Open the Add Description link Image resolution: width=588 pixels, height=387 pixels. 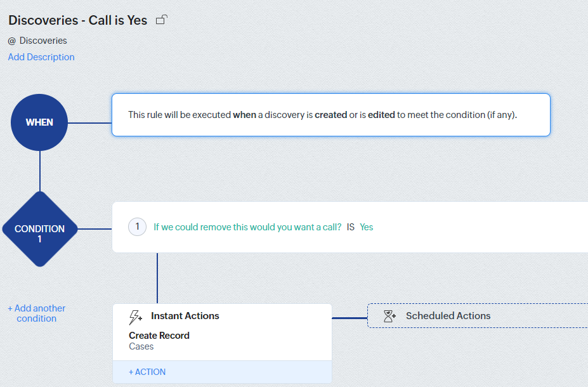pyautogui.click(x=41, y=57)
